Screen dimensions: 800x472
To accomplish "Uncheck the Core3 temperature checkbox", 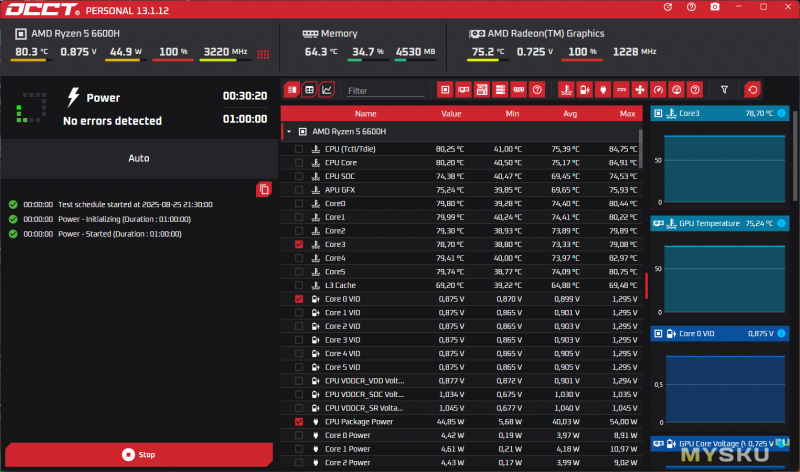I will tap(299, 244).
